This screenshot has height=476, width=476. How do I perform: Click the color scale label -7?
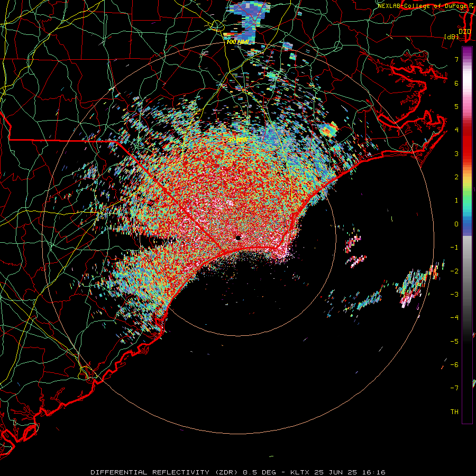click(x=454, y=388)
